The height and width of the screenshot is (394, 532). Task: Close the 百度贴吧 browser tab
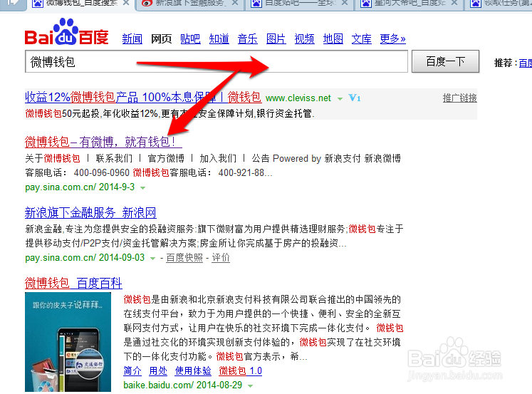[345, 3]
